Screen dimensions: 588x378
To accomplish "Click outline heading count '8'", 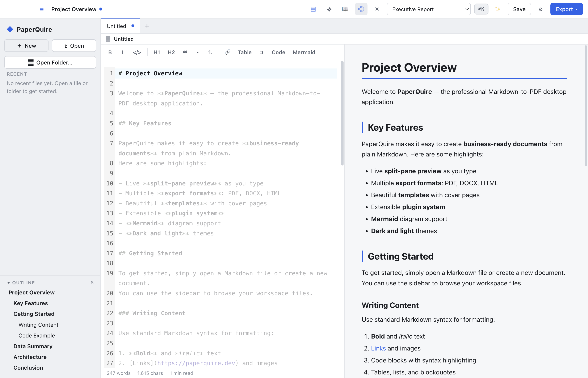I will click(92, 283).
